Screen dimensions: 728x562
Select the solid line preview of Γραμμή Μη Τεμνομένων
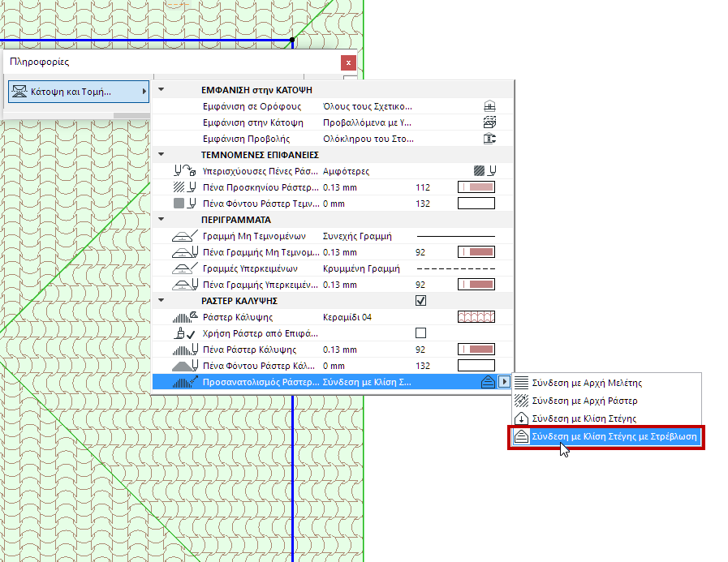pyautogui.click(x=456, y=236)
